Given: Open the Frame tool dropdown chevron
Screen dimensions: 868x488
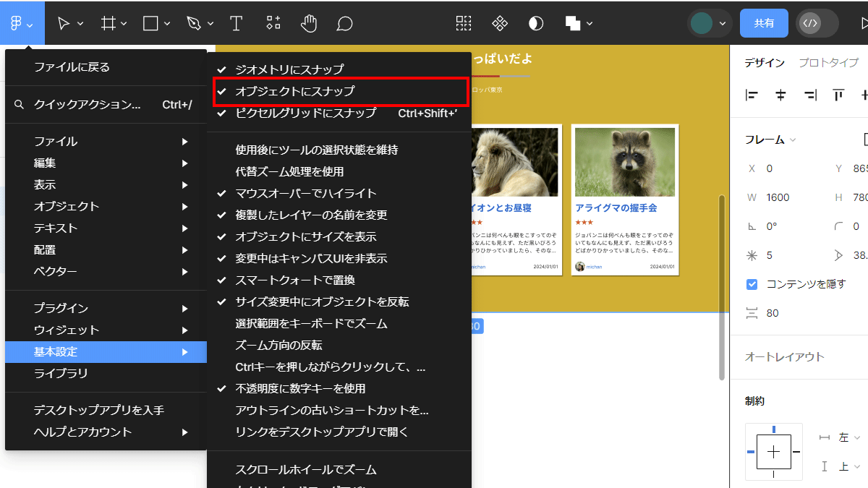Looking at the screenshot, I should 124,24.
